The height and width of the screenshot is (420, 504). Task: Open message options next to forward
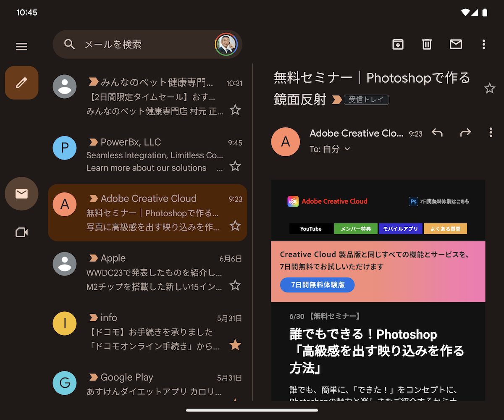(491, 133)
